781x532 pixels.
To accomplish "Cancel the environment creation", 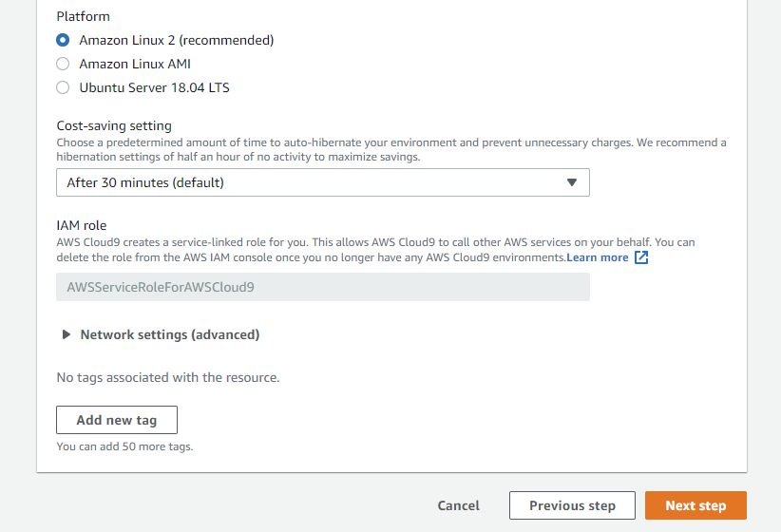I will [458, 505].
